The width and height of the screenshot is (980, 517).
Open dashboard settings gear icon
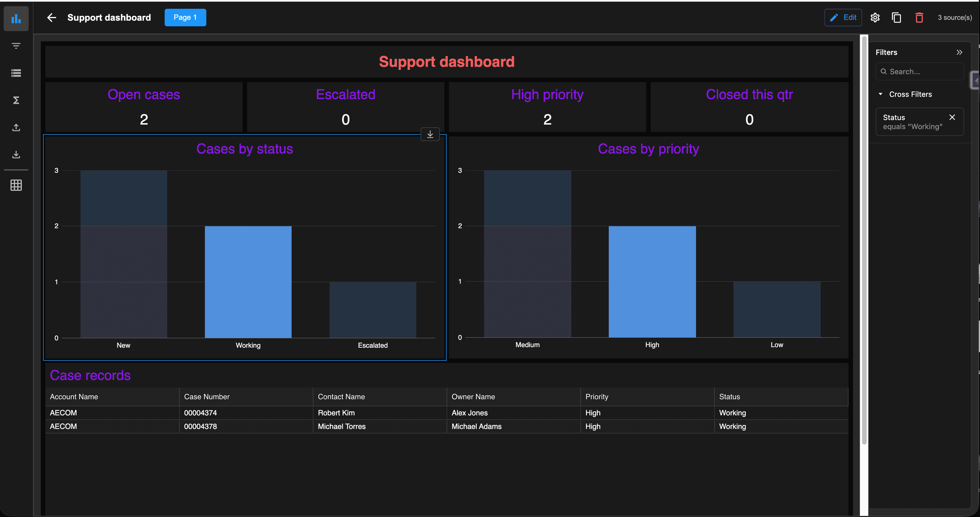tap(875, 18)
